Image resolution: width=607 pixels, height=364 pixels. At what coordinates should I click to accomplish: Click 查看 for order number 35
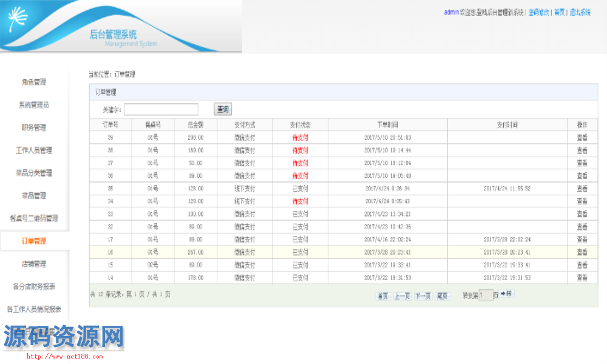click(x=582, y=189)
